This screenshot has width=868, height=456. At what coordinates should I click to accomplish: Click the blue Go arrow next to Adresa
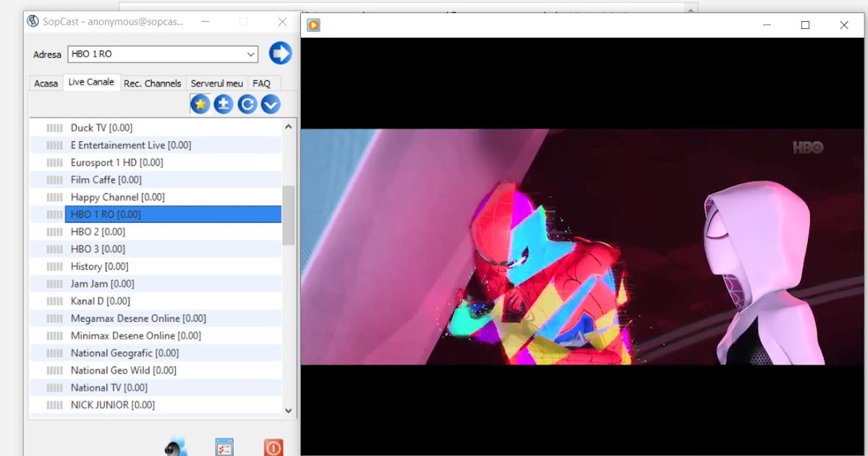pyautogui.click(x=280, y=53)
